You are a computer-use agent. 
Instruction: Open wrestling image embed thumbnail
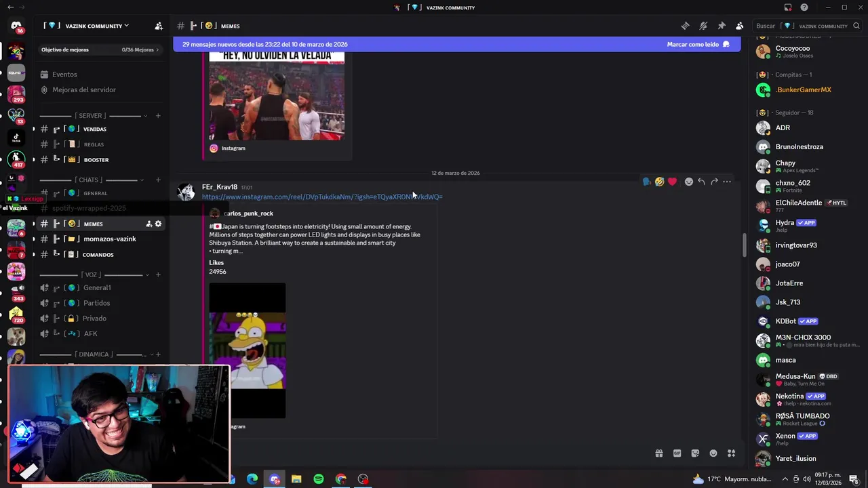coord(277,95)
